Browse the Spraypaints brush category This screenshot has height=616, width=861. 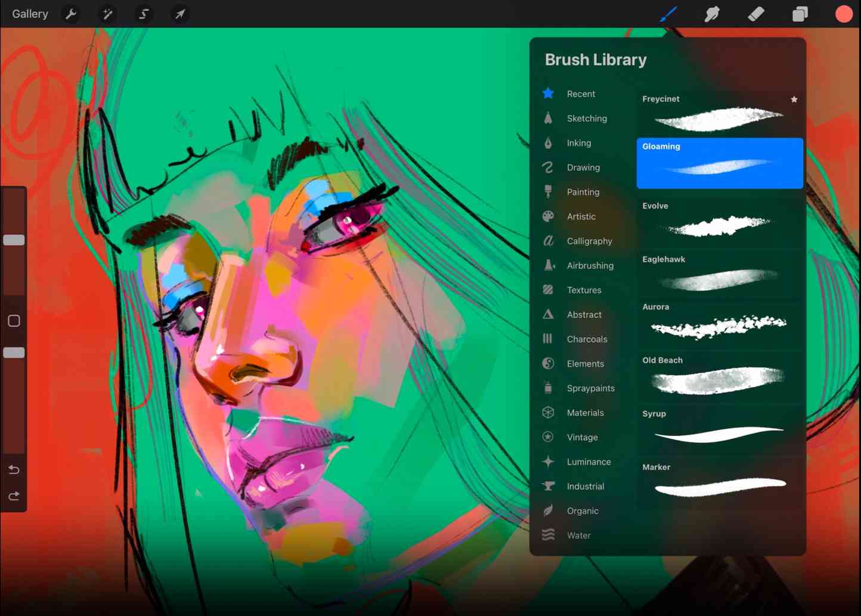pos(590,388)
